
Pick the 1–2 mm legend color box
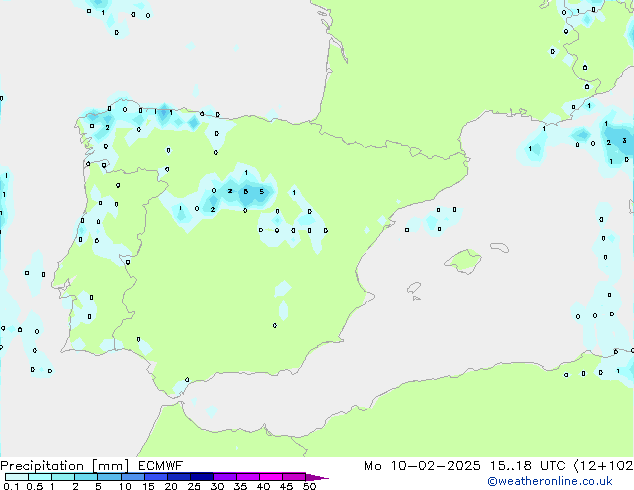[63, 477]
